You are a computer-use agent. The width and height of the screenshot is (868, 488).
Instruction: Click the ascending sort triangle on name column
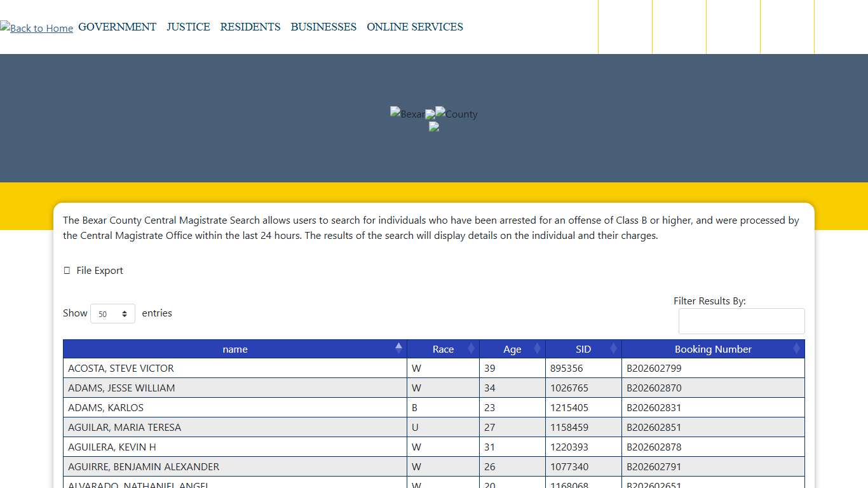398,346
